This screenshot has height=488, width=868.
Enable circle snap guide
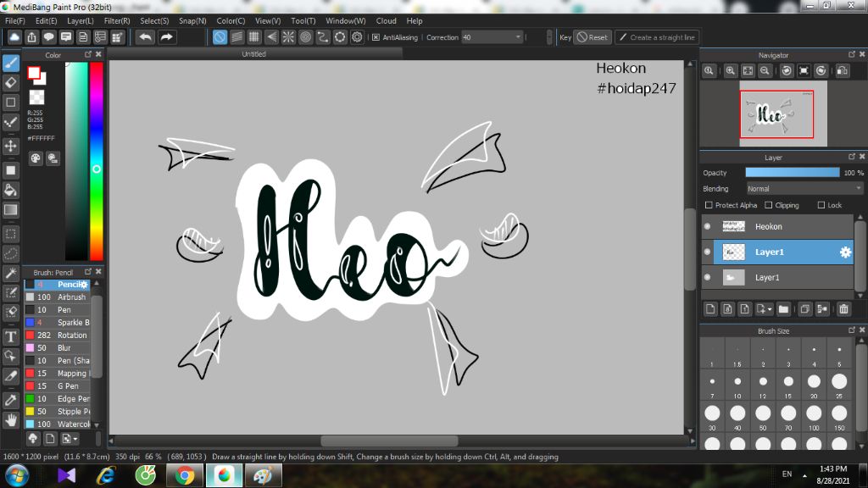click(x=305, y=37)
